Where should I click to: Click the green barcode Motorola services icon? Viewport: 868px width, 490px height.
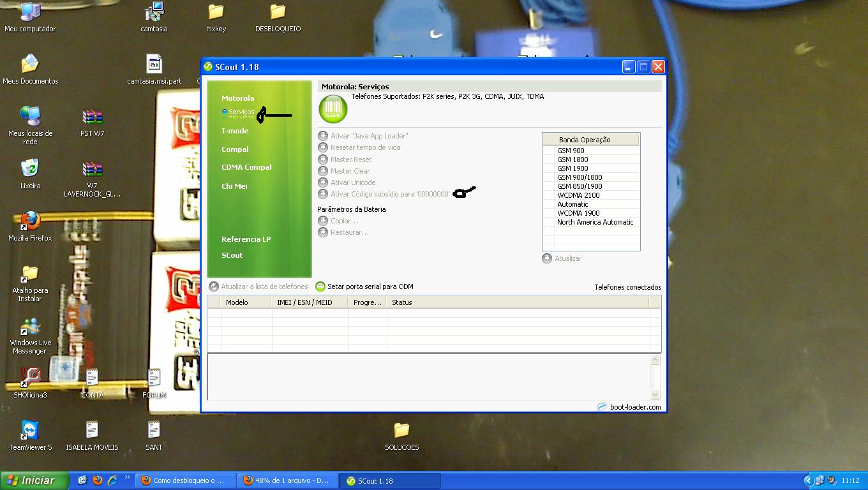333,109
